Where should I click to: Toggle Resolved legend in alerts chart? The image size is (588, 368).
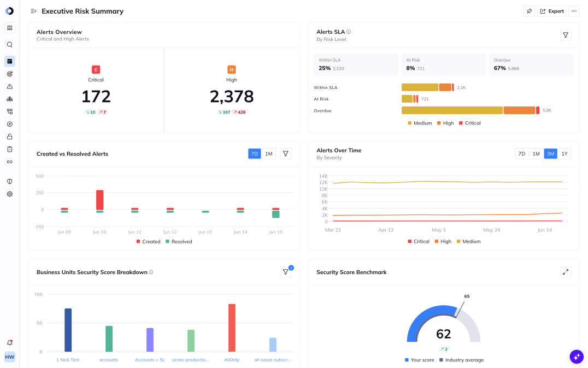point(179,242)
